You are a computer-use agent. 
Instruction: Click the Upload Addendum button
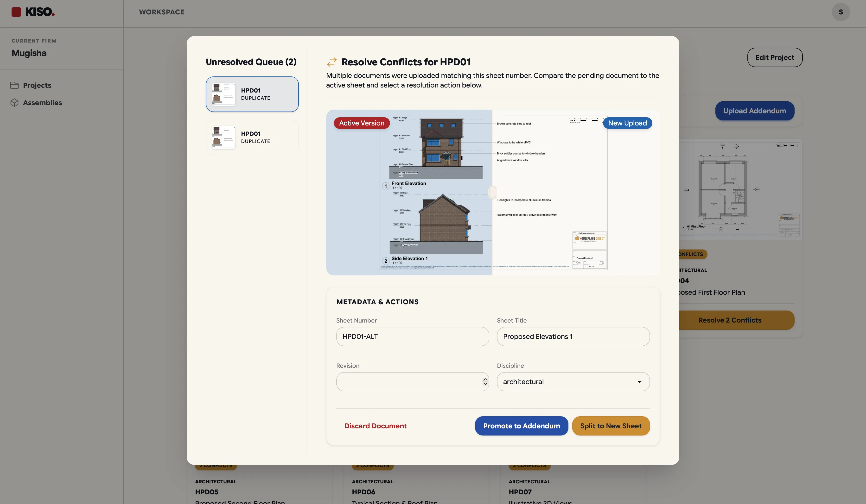(x=755, y=111)
